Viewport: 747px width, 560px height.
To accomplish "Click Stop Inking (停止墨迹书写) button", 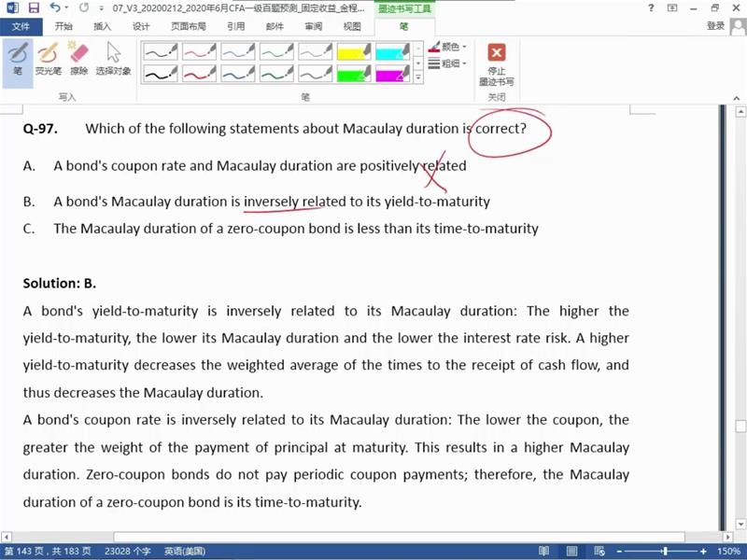I will [497, 63].
